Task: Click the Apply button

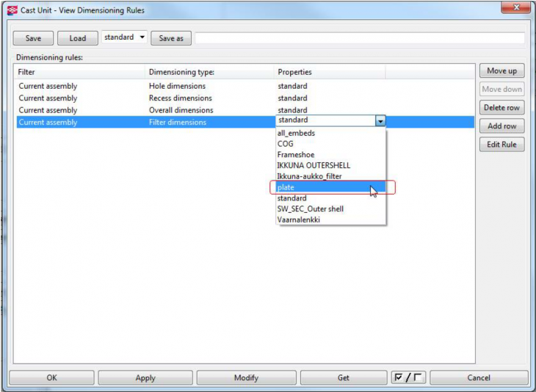Action: coord(145,377)
